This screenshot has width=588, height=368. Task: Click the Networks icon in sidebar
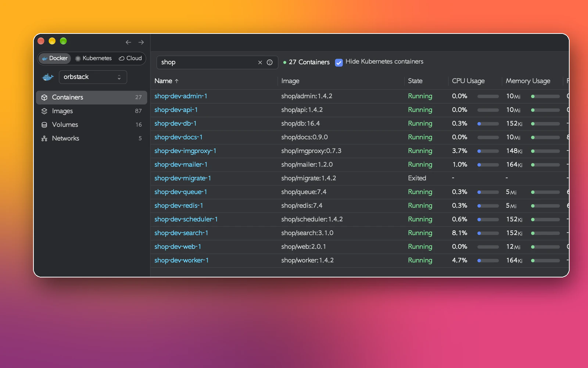click(44, 138)
